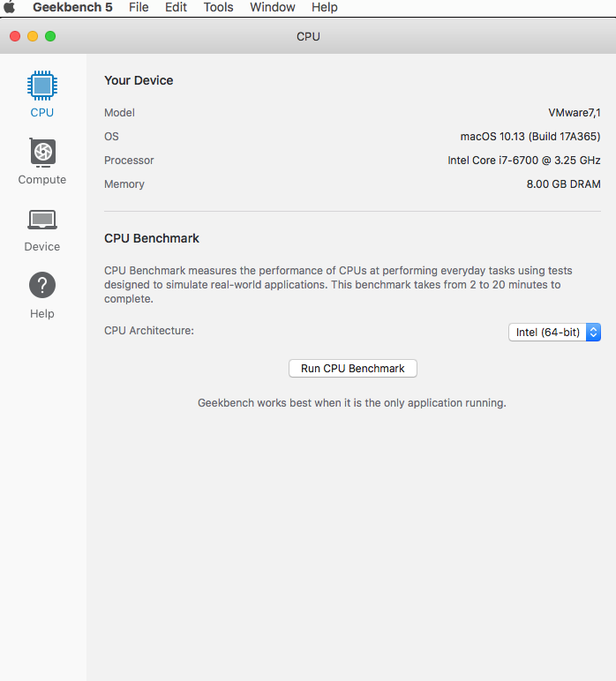Screen dimensions: 616x681
Task: Open the File menu
Action: [139, 7]
